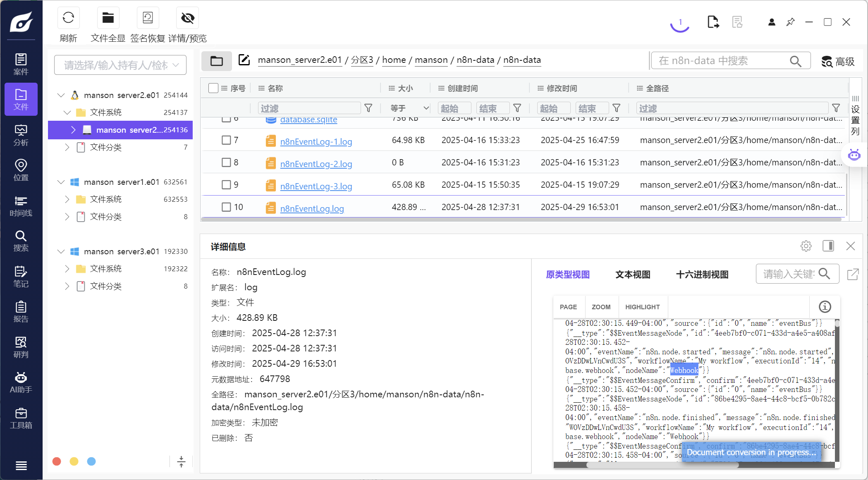Open the 时间线 timeline sidebar icon
This screenshot has width=868, height=480.
tap(21, 206)
